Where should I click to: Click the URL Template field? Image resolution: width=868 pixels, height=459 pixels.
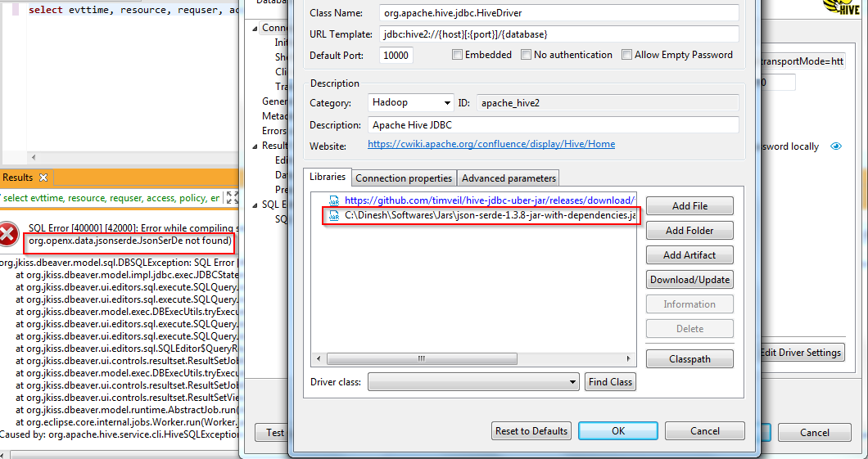(x=559, y=34)
